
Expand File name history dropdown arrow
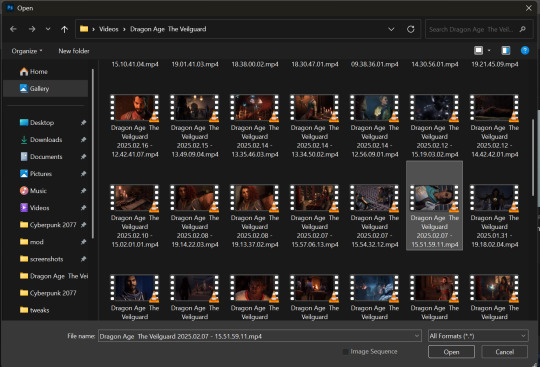pyautogui.click(x=417, y=336)
